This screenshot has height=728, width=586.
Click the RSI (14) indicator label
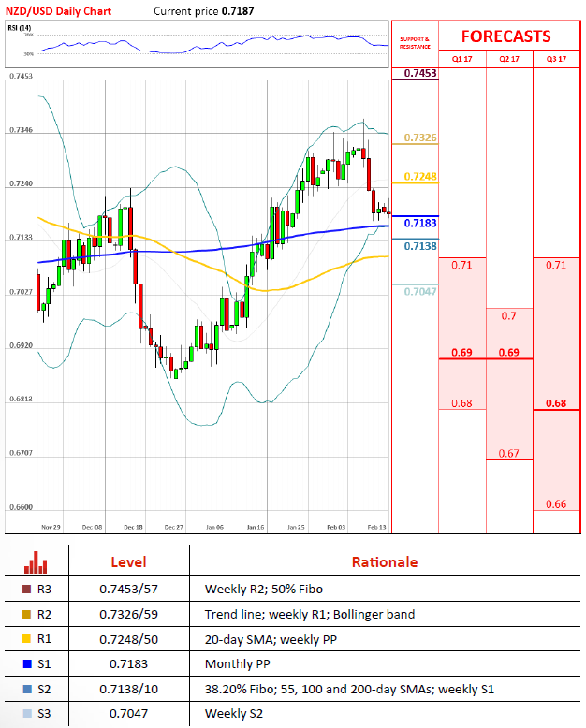[x=20, y=28]
